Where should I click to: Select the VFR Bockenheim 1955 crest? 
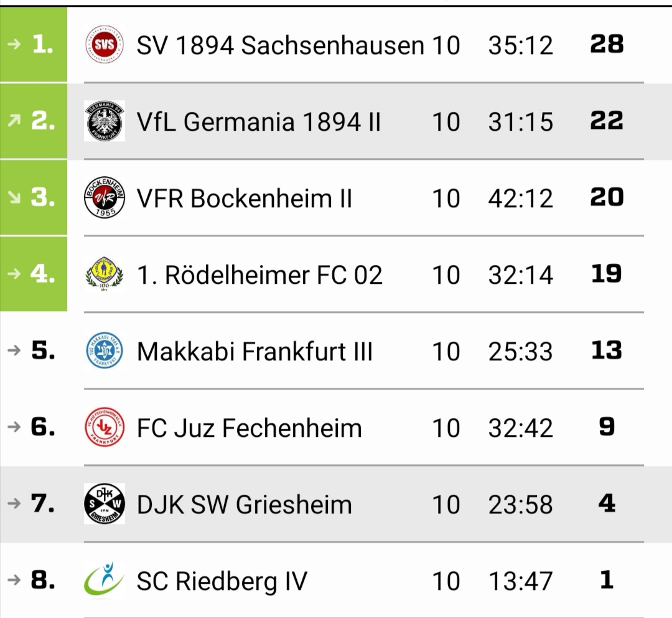[105, 197]
